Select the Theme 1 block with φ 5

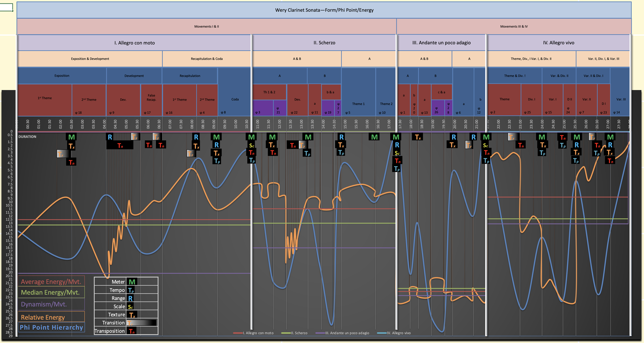(358, 92)
